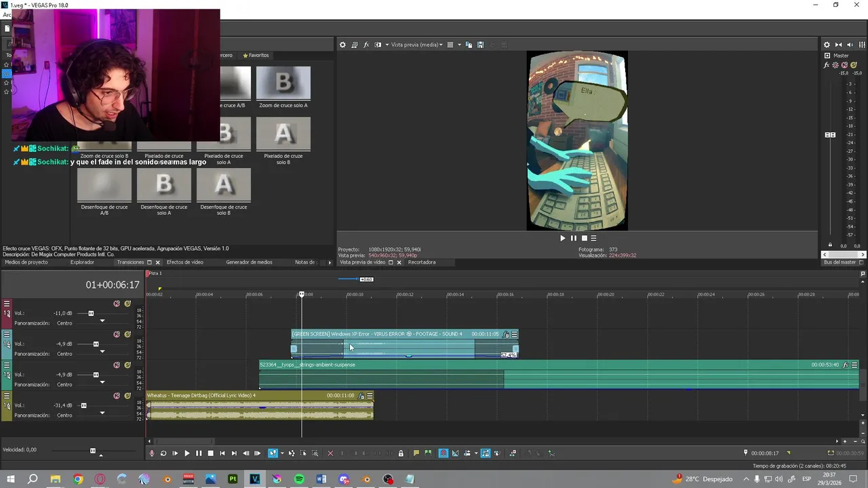Choose Desenfoque de cruce solo A preset
This screenshot has height=488, width=868.
point(164,192)
